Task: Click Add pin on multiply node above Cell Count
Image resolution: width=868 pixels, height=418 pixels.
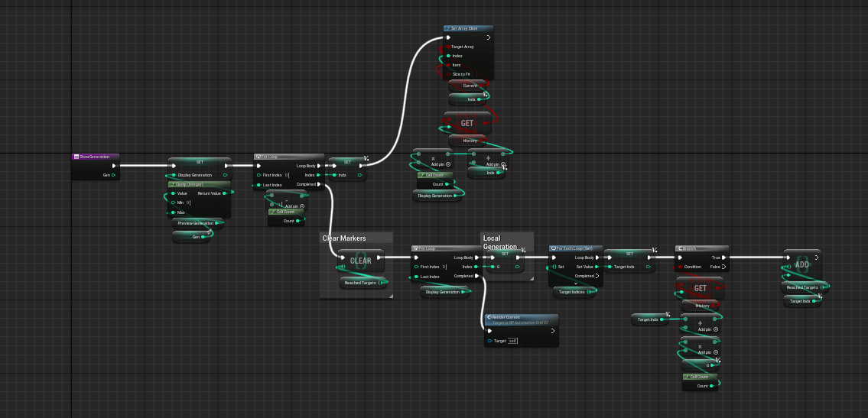Action: pyautogui.click(x=441, y=164)
